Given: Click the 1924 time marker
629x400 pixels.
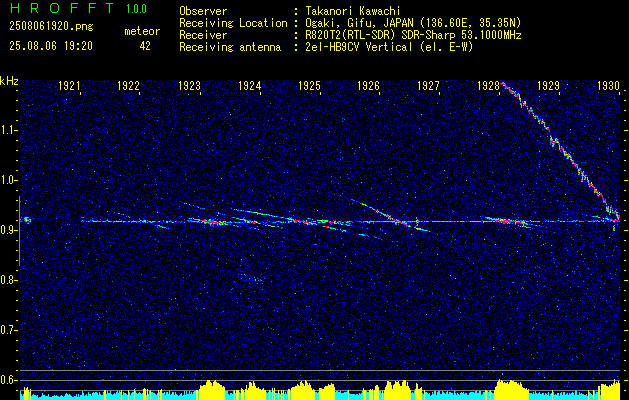Looking at the screenshot, I should (250, 85).
